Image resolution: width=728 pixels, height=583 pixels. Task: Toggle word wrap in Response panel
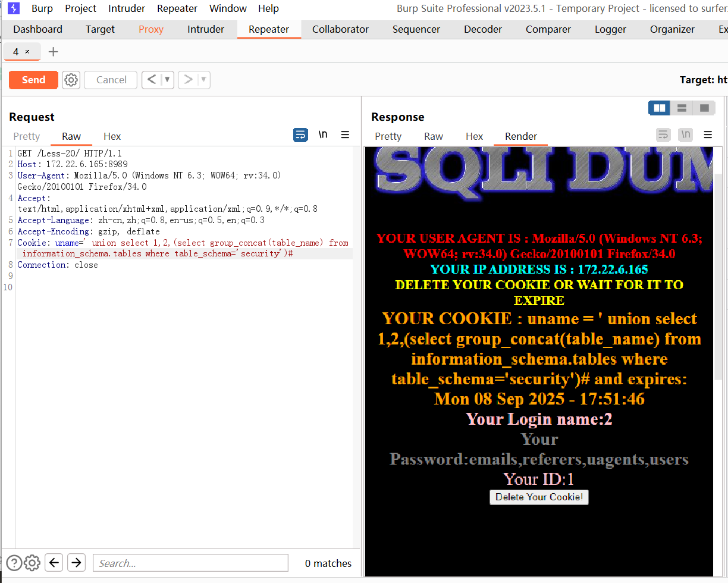point(663,135)
